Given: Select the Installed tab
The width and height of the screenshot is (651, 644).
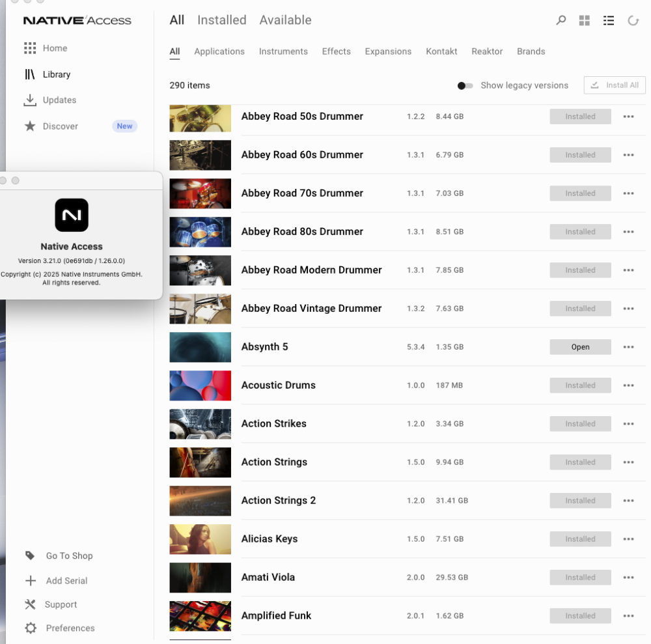Looking at the screenshot, I should tap(222, 20).
